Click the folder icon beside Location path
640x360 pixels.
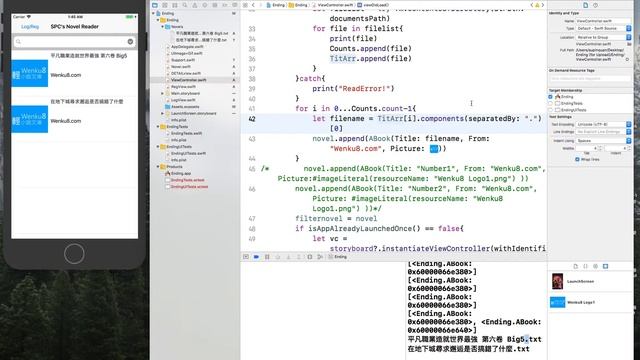[629, 44]
